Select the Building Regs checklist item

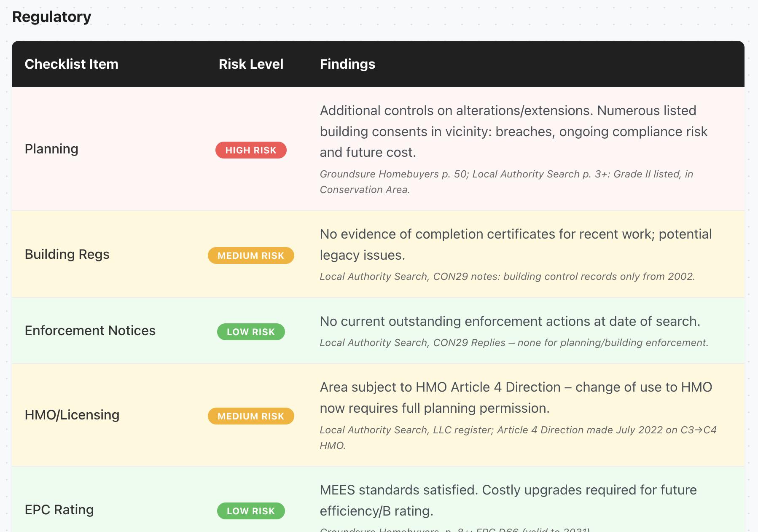67,254
